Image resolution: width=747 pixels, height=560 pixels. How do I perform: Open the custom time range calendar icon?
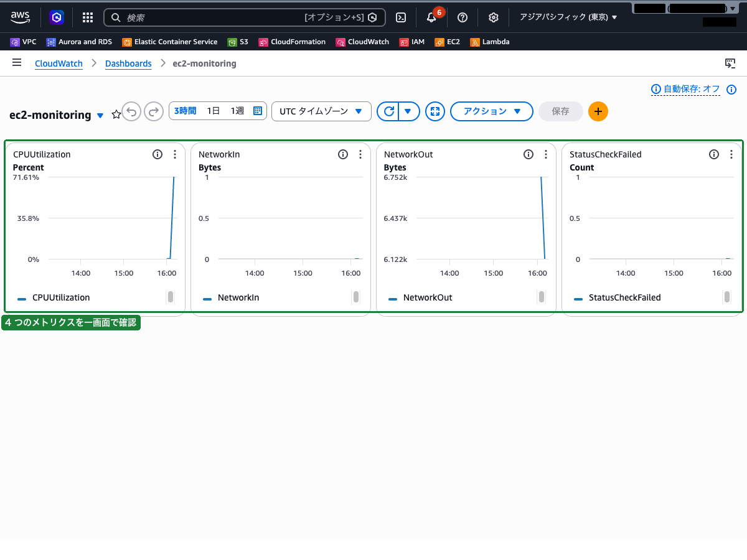(258, 111)
